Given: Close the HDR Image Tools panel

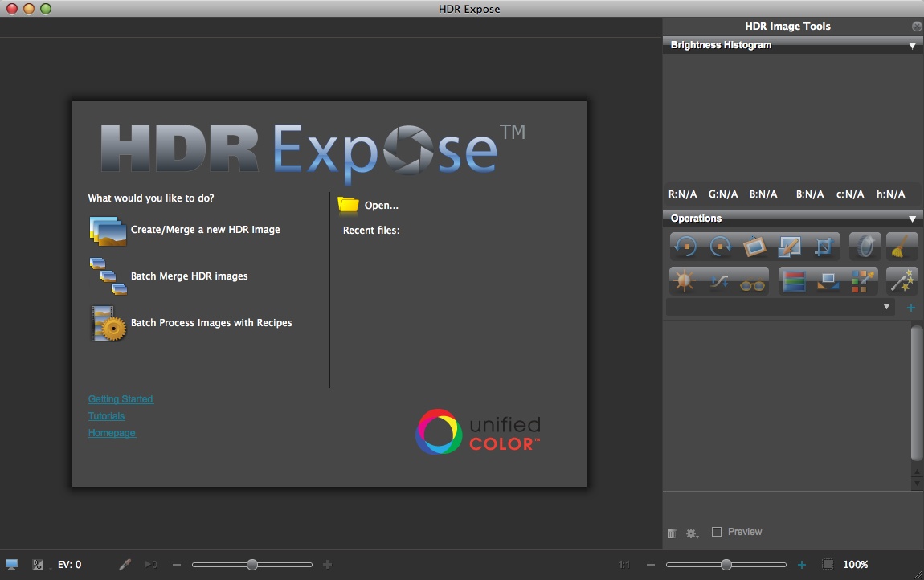Looking at the screenshot, I should click(917, 26).
